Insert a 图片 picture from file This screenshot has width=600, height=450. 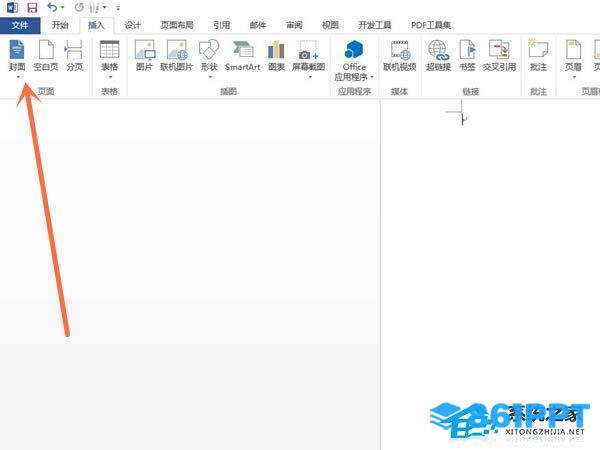[144, 56]
